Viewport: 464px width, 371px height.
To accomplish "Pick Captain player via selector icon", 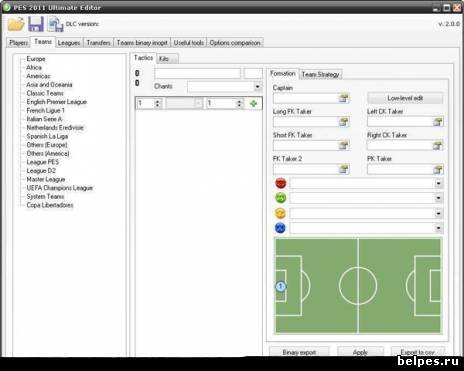I will coord(343,98).
